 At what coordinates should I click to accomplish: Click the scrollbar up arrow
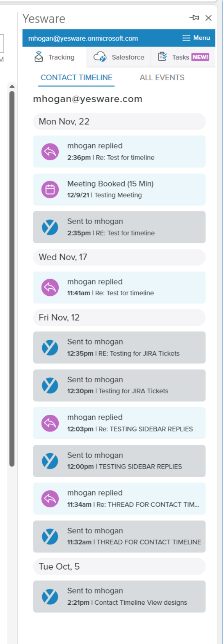tap(12, 86)
